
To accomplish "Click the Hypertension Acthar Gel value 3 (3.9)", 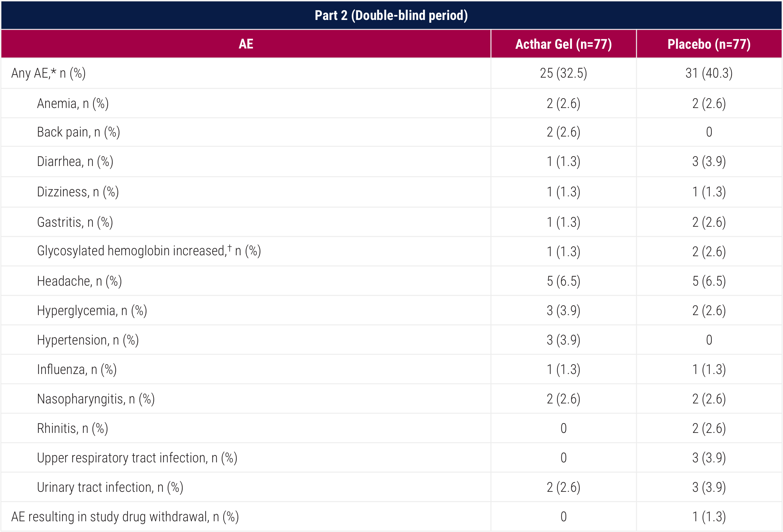I will click(564, 340).
